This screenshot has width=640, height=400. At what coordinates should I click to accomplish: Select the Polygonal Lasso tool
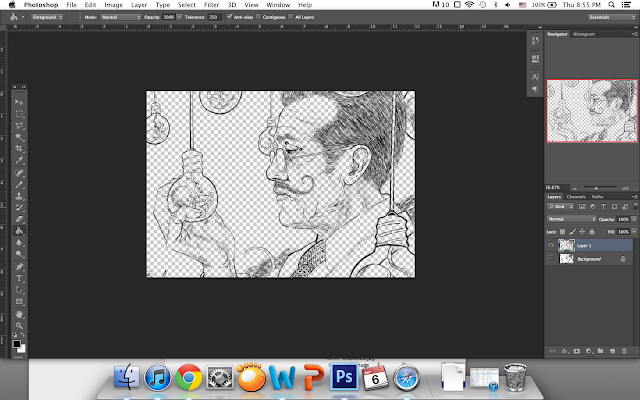pos(19,126)
